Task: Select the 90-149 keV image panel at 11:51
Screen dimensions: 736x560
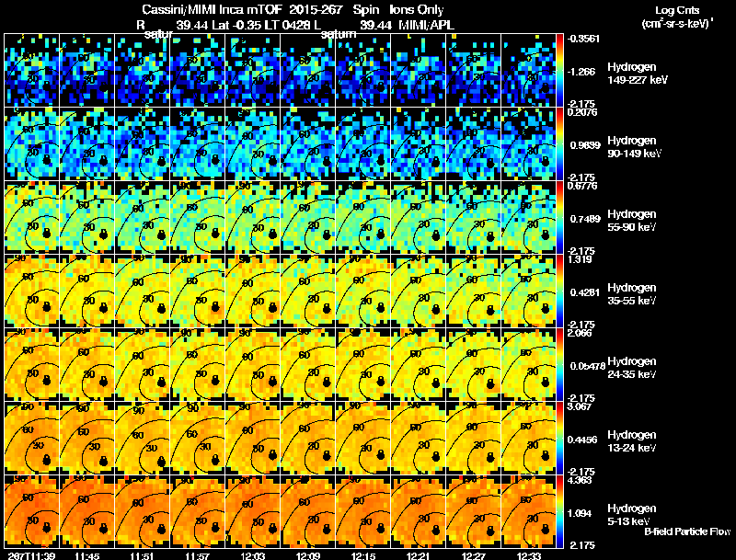Action: [143, 144]
